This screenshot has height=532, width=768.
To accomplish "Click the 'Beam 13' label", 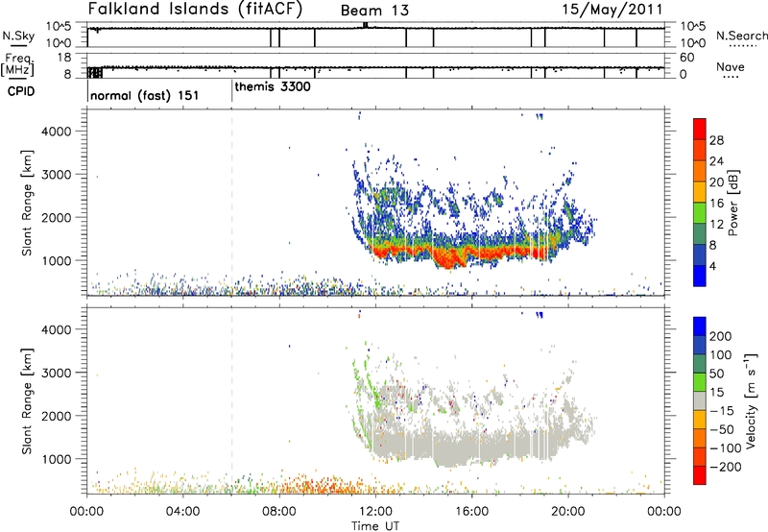I will click(374, 11).
